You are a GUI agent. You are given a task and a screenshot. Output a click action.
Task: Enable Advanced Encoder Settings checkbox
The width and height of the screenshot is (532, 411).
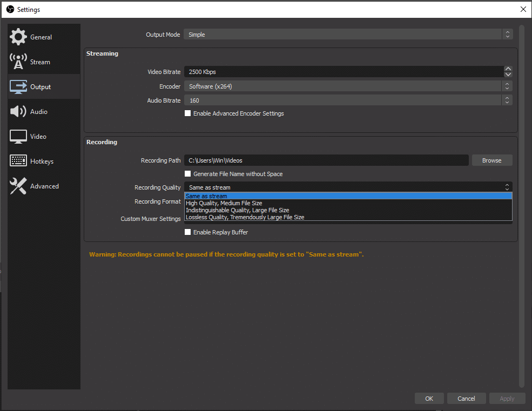187,113
